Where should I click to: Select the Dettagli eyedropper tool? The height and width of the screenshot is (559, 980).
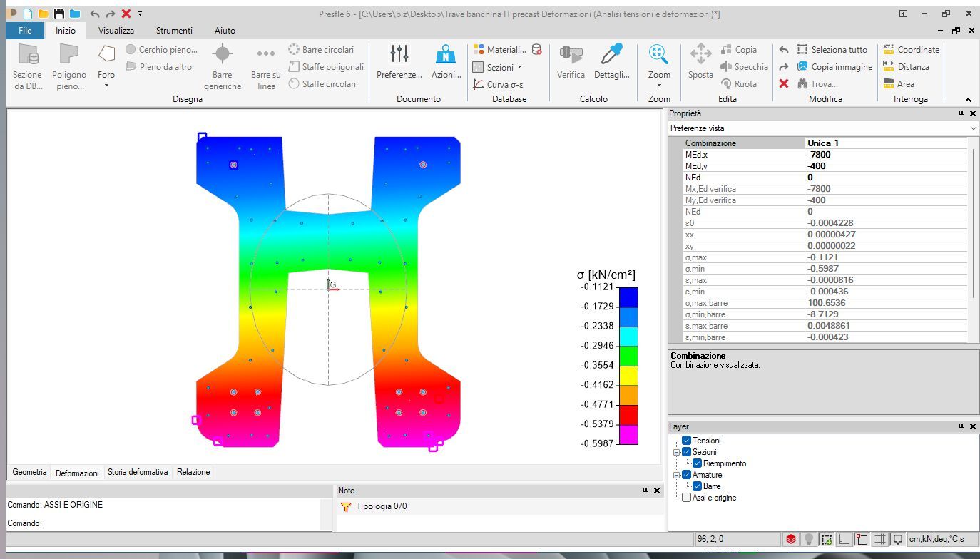pyautogui.click(x=611, y=55)
